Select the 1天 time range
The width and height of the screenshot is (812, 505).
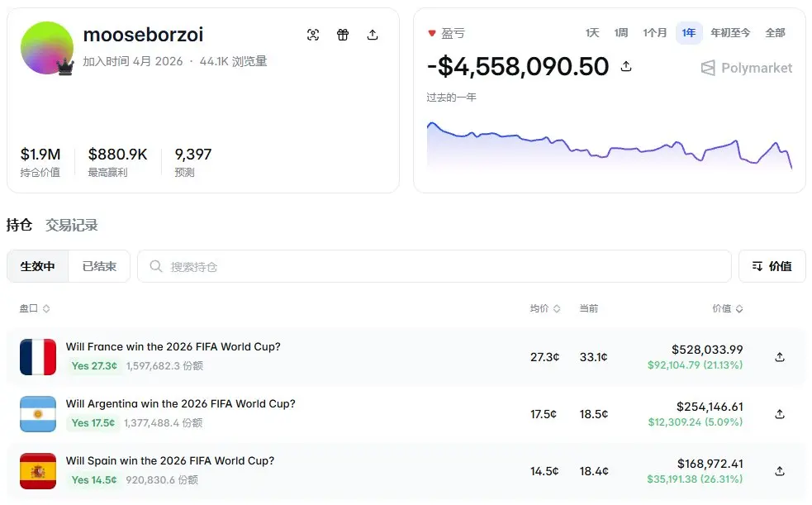592,33
